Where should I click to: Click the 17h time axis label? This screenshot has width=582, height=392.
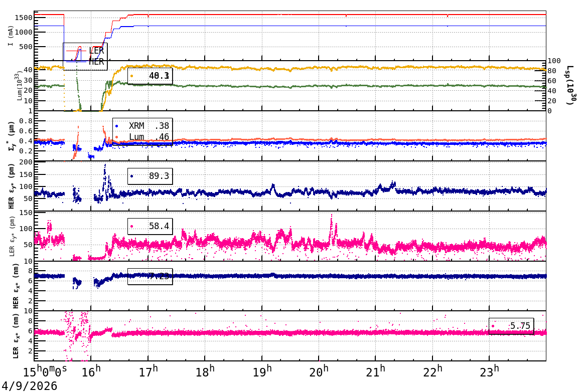[148, 371]
